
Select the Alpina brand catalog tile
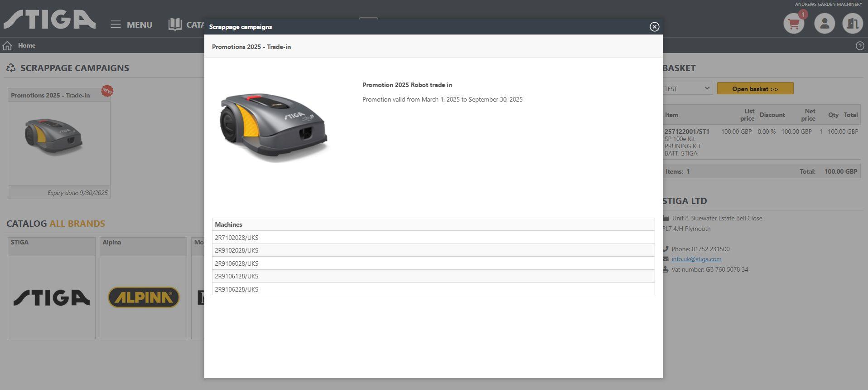coord(143,288)
